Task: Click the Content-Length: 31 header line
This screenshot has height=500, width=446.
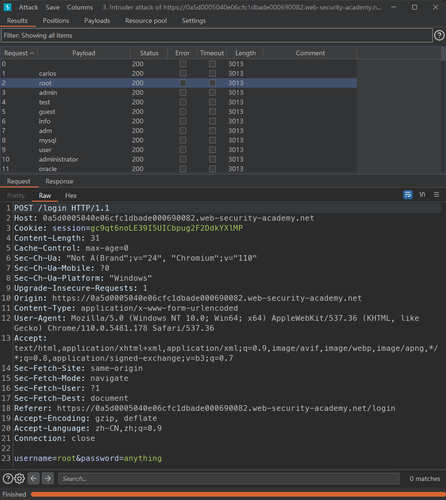Action: [x=57, y=238]
